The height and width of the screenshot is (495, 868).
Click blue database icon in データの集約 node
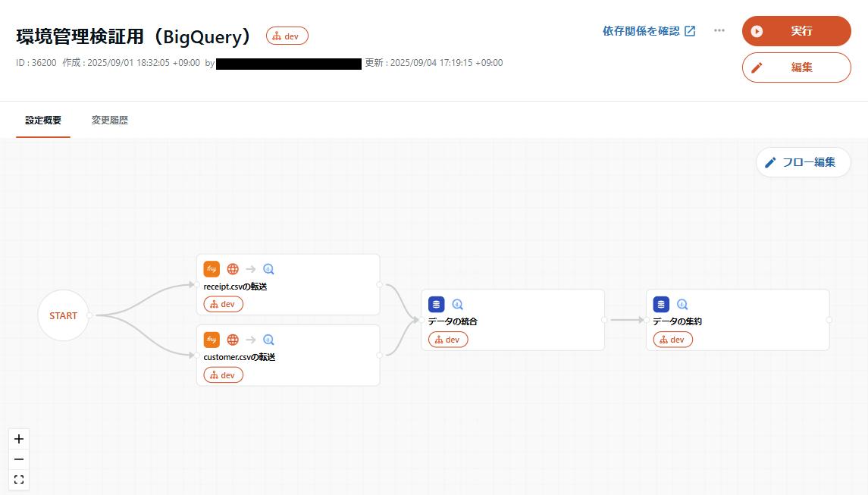(661, 304)
